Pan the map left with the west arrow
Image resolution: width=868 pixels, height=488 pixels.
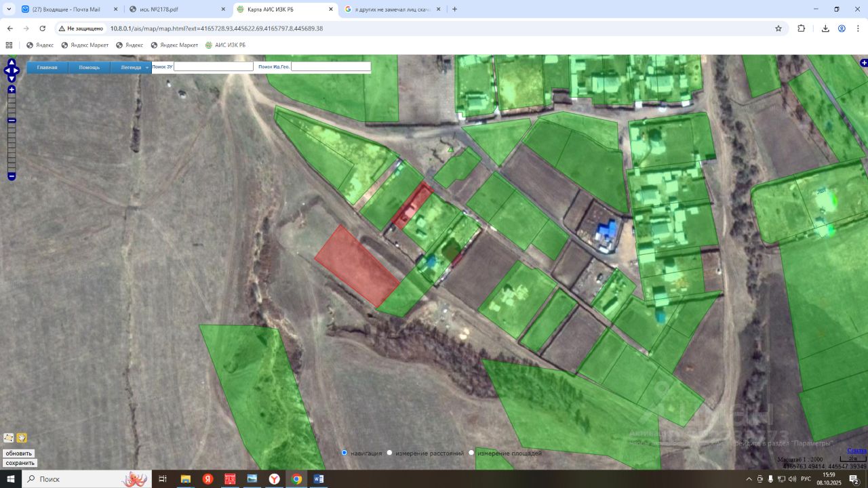click(x=7, y=70)
